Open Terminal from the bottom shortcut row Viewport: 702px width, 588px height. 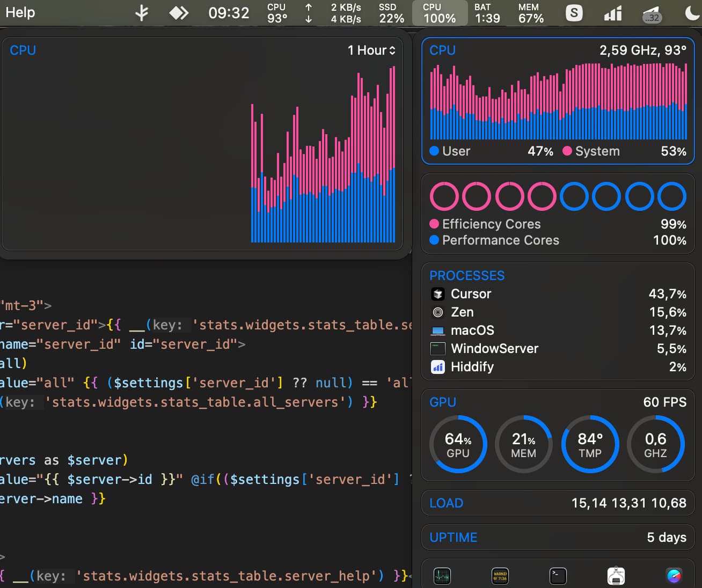pyautogui.click(x=558, y=576)
